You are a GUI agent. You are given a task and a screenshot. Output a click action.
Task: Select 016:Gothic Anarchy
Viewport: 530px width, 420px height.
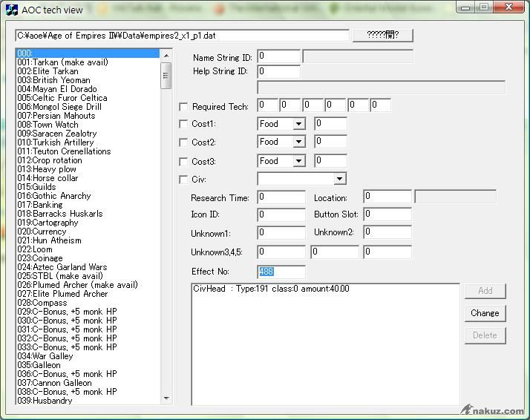pos(88,196)
